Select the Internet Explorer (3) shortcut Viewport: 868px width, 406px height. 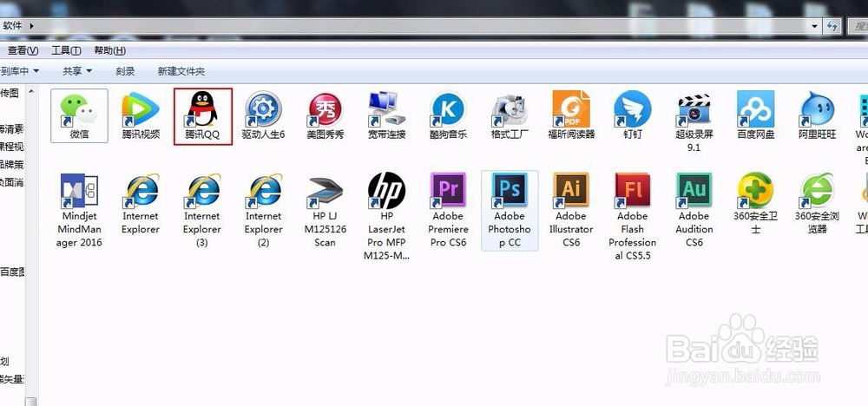tap(202, 210)
